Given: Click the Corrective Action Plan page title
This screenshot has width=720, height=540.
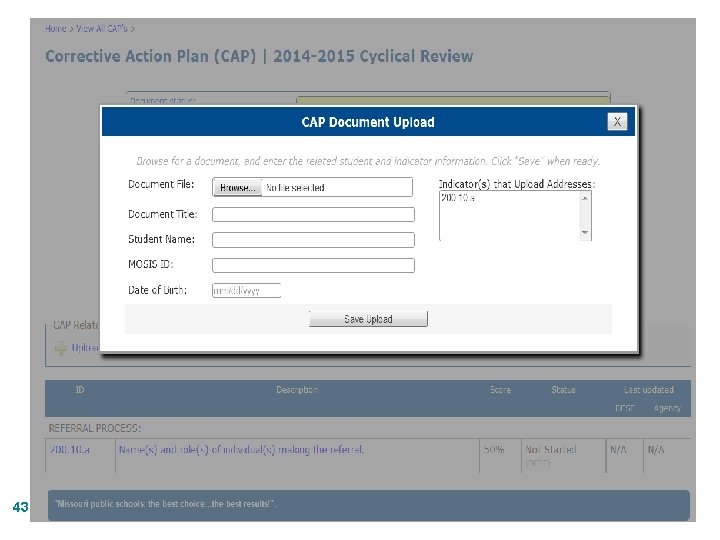Looking at the screenshot, I should 259,56.
